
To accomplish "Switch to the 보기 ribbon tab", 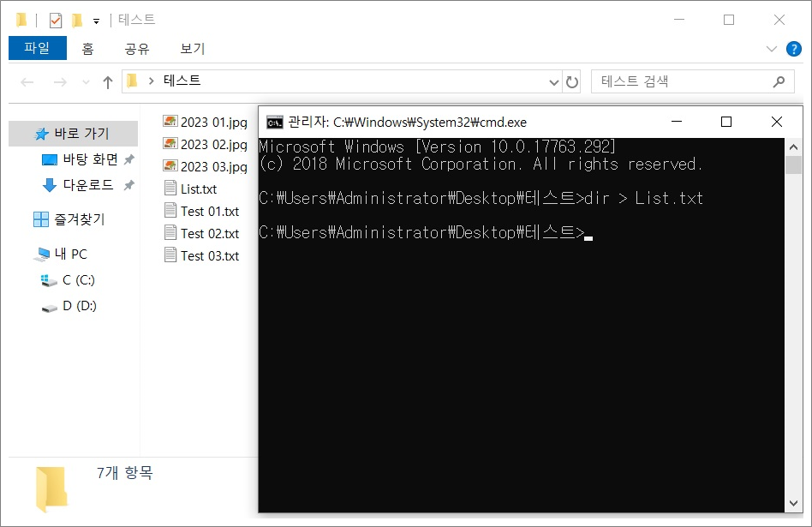I will pos(193,48).
